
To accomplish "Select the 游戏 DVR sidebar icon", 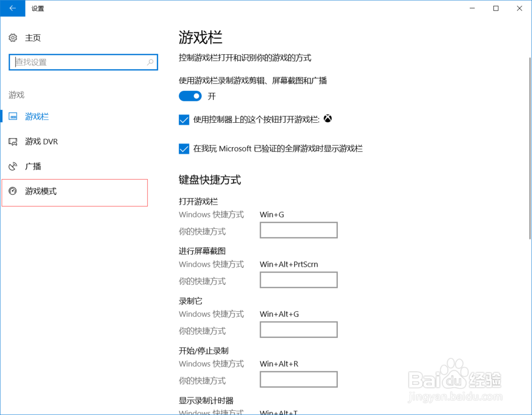I will coord(13,141).
